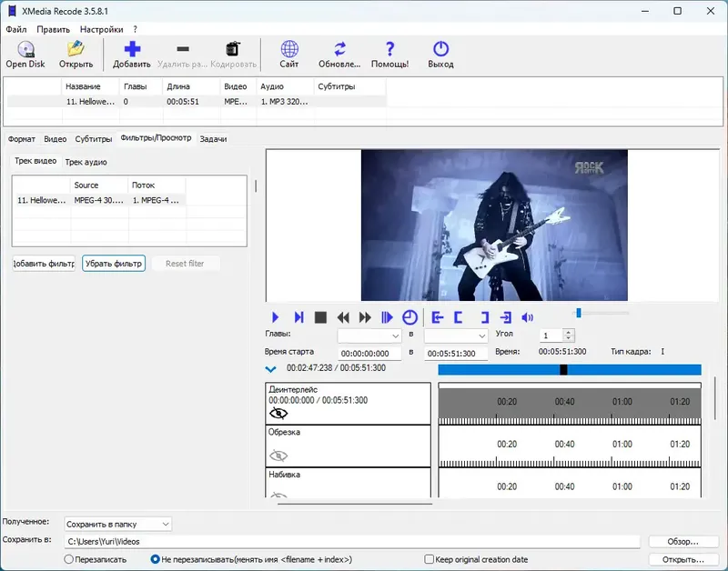728x571 pixels.
Task: Collapse the timeline chevron next to timecode
Action: tap(270, 369)
